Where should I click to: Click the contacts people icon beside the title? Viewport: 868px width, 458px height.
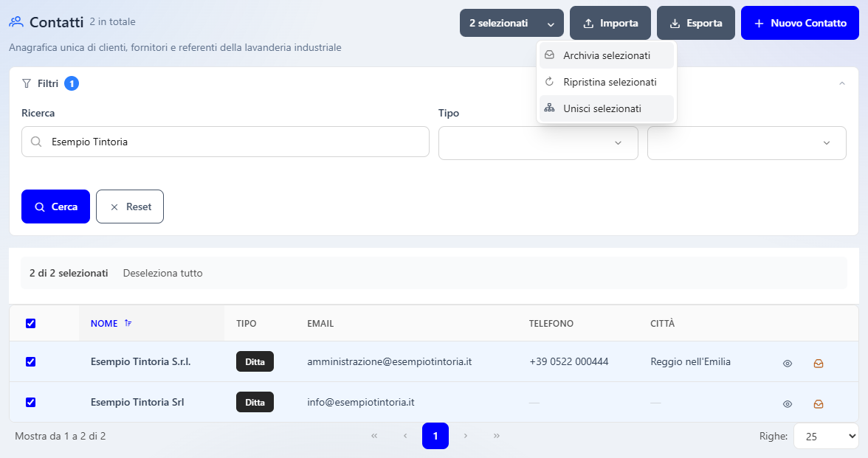(x=16, y=22)
